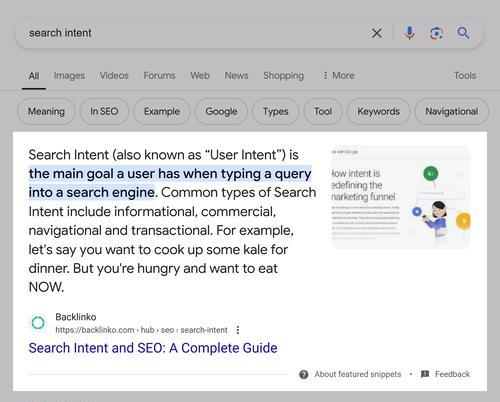This screenshot has height=402, width=500.
Task: Open three-dot options next to Backlinko URL
Action: point(238,330)
